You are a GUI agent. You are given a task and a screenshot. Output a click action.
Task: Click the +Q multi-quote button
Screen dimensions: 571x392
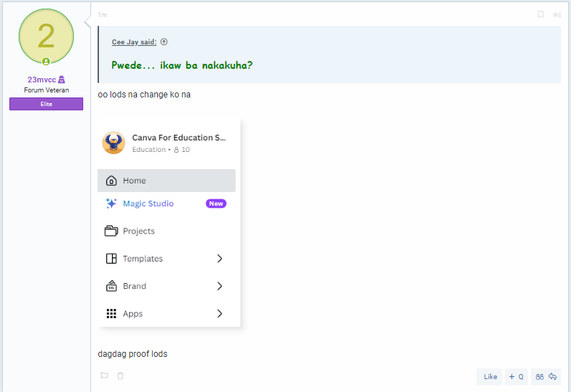[x=516, y=377]
